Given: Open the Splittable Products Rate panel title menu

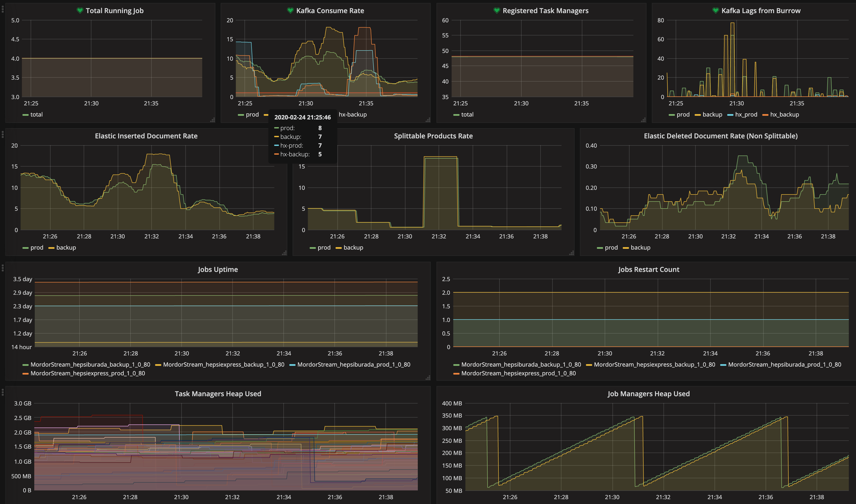Looking at the screenshot, I should coord(433,136).
